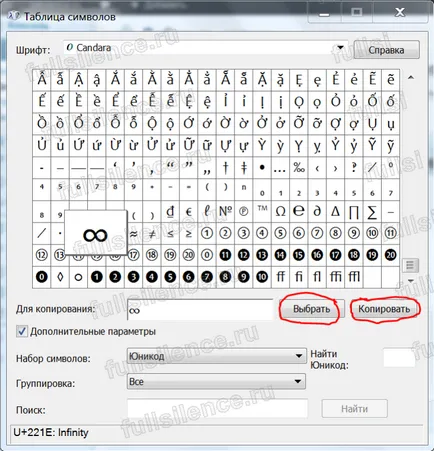This screenshot has height=451, width=434.
Task: Pick the Euro sign character cell
Action: tap(189, 211)
